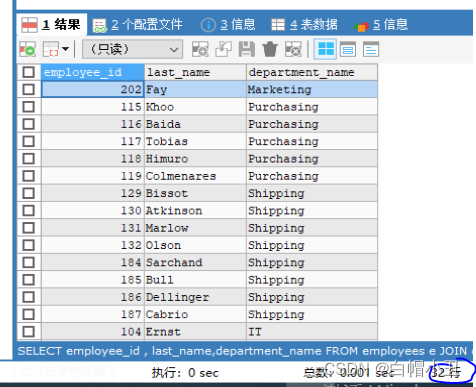This screenshot has height=387, width=476.
Task: Check the checkbox for row Sarchand
Action: (x=28, y=262)
